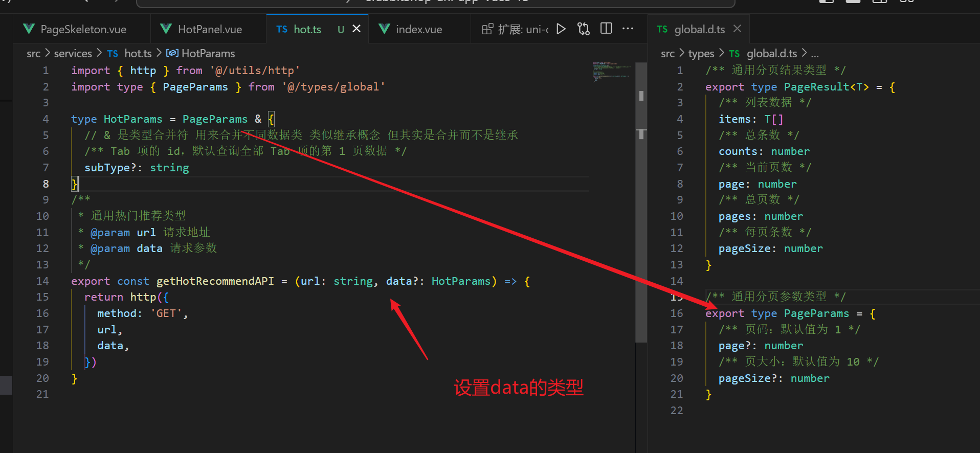Click line number 16 in global.d.ts gutter
Viewport: 980px width, 453px height.
677,313
